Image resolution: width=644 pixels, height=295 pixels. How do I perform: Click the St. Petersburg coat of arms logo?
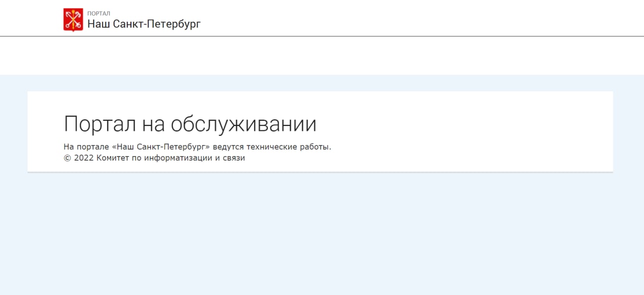click(73, 20)
